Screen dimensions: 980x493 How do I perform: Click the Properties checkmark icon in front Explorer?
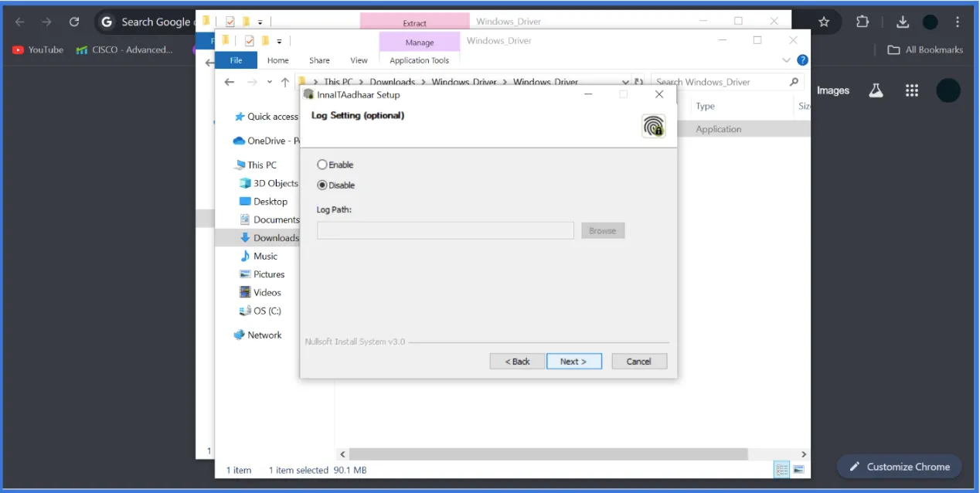click(249, 41)
